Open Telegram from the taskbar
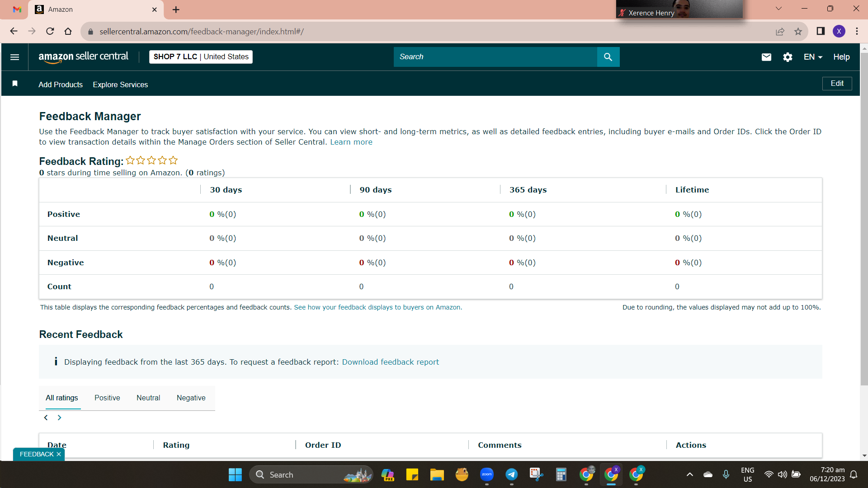This screenshot has height=488, width=868. pos(511,474)
